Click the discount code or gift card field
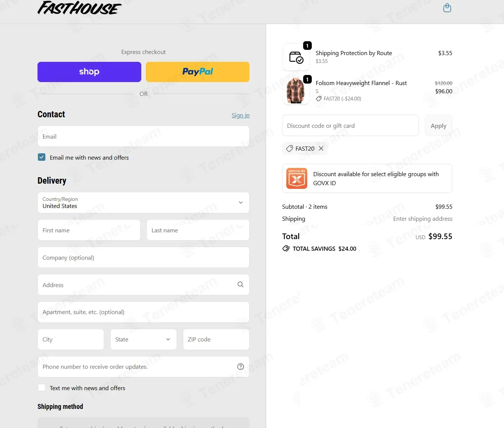The width and height of the screenshot is (504, 428). [x=350, y=126]
